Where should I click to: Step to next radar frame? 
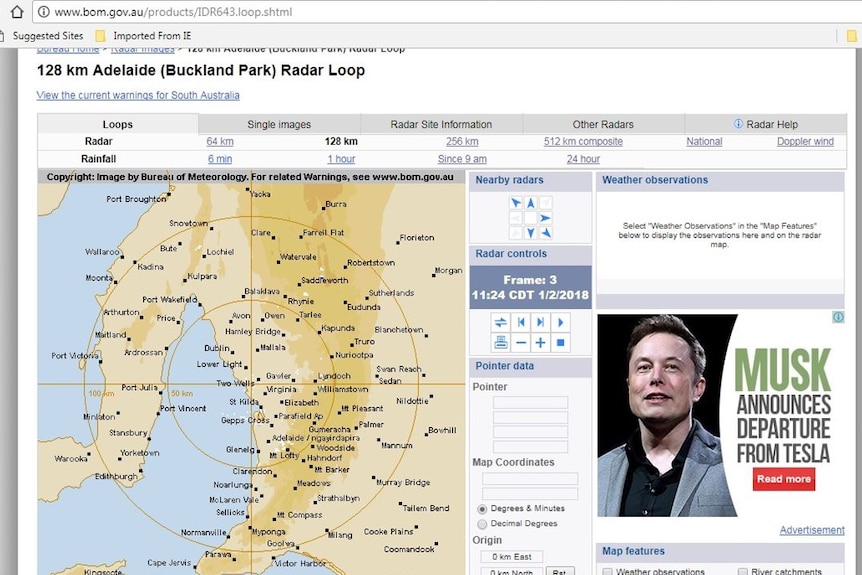pos(540,322)
